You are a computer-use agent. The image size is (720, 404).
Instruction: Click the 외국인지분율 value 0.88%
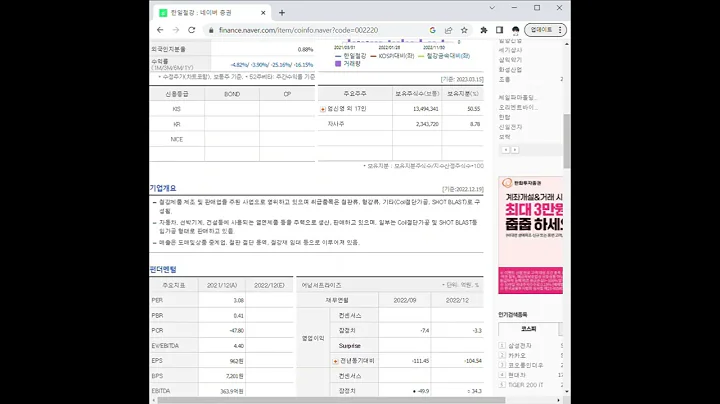305,50
